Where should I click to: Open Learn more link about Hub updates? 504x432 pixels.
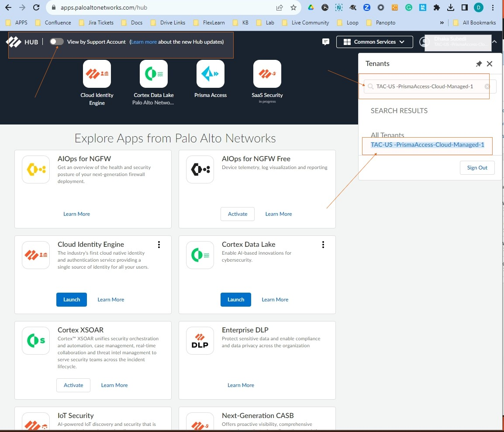pos(144,42)
